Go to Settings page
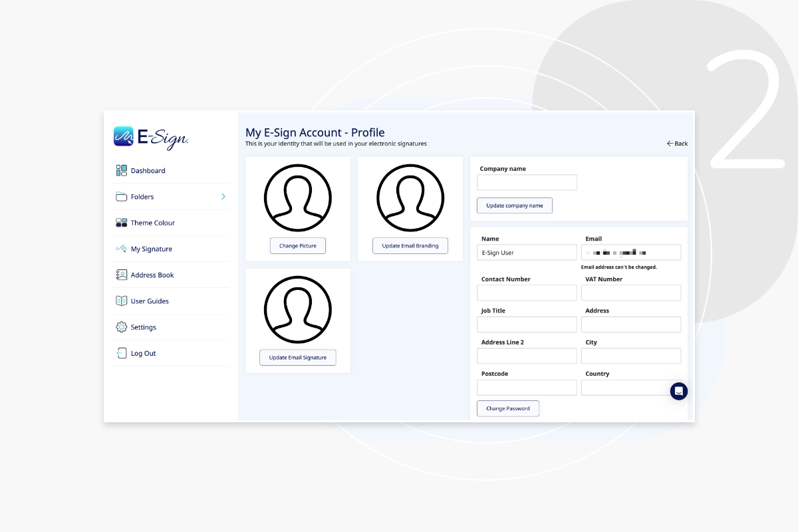 170,327
